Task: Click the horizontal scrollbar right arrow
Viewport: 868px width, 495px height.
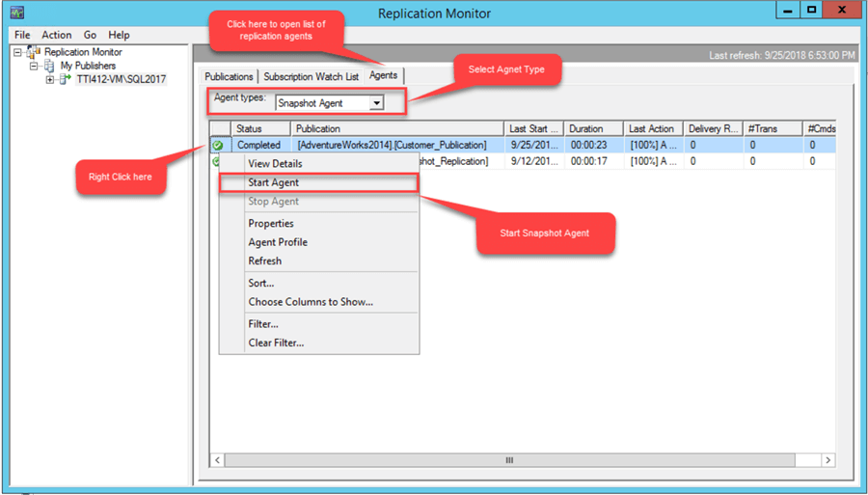Action: 828,460
